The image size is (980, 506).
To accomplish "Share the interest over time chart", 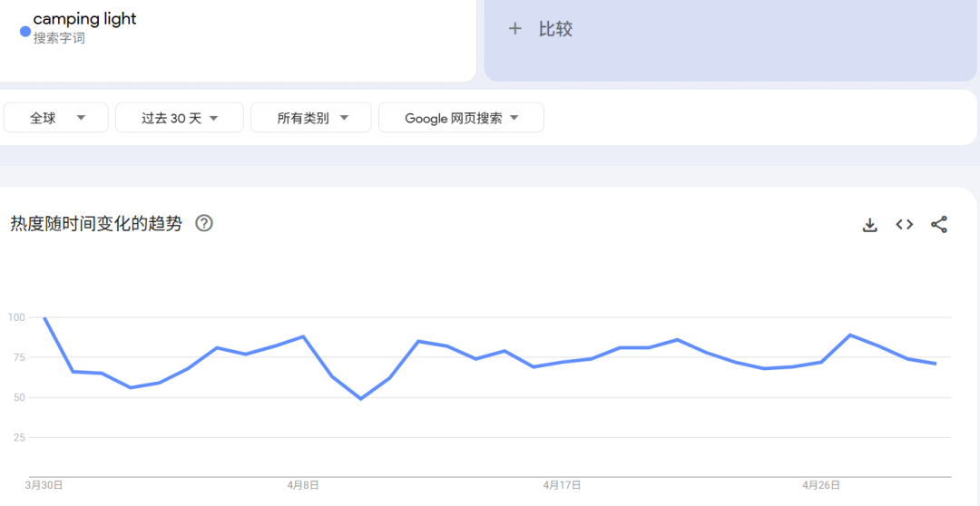I will click(x=939, y=225).
